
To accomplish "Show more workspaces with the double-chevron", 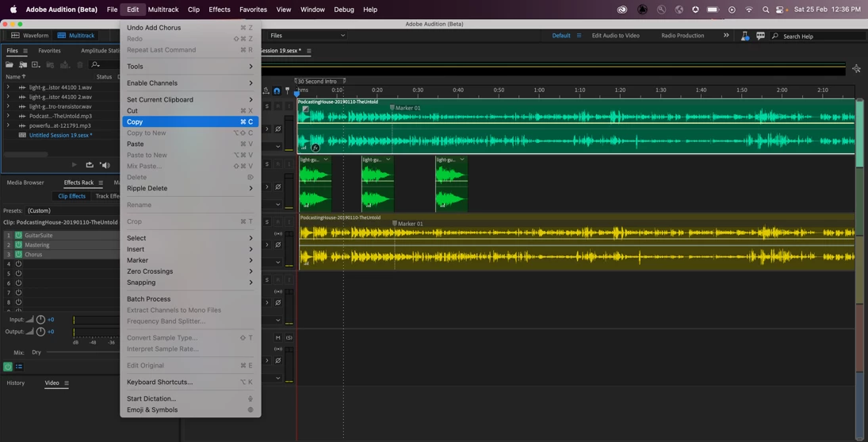I will pyautogui.click(x=726, y=36).
